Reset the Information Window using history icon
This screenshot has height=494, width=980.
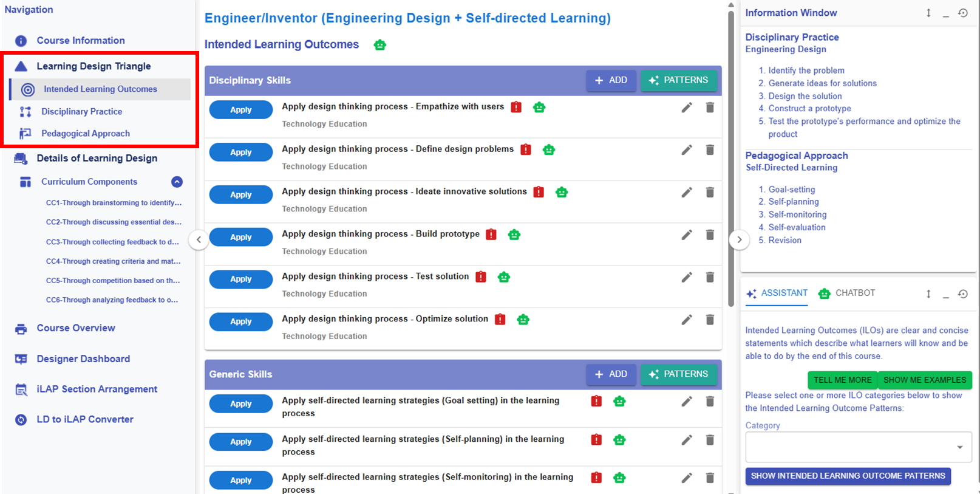[x=963, y=13]
